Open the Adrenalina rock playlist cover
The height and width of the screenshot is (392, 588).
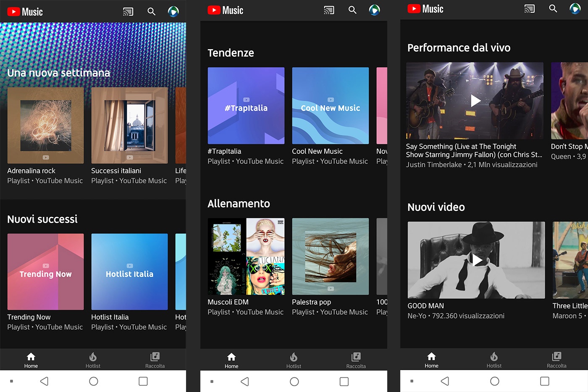(x=45, y=125)
